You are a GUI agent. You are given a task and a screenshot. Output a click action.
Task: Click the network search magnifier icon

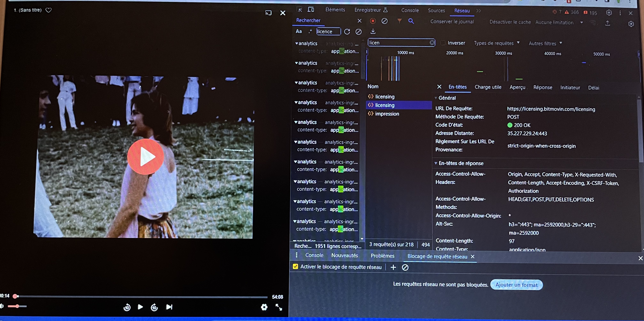411,21
